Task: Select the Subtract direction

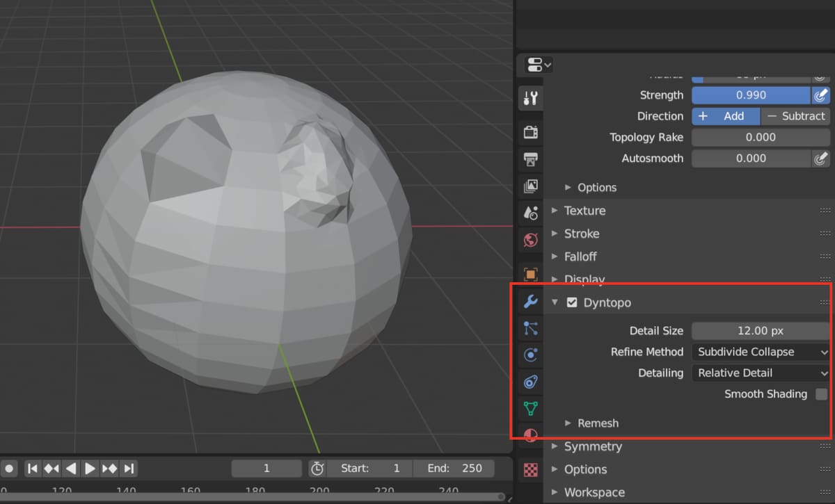Action: 795,116
